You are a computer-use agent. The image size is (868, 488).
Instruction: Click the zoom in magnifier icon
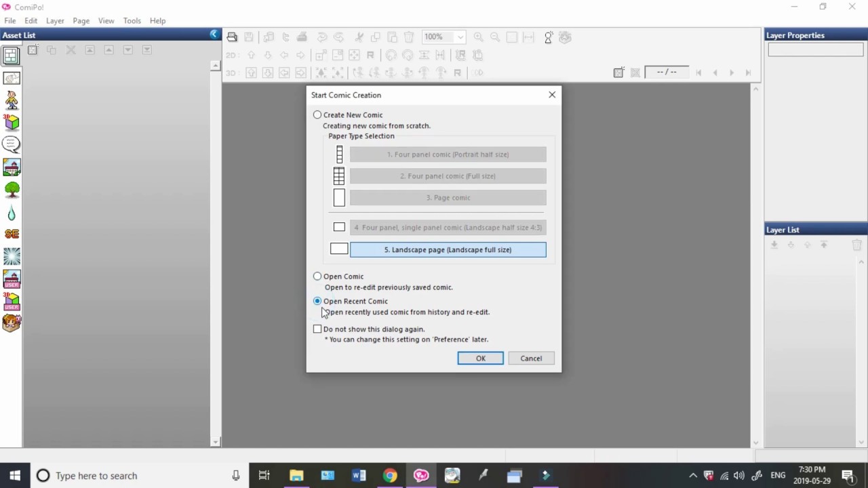479,37
